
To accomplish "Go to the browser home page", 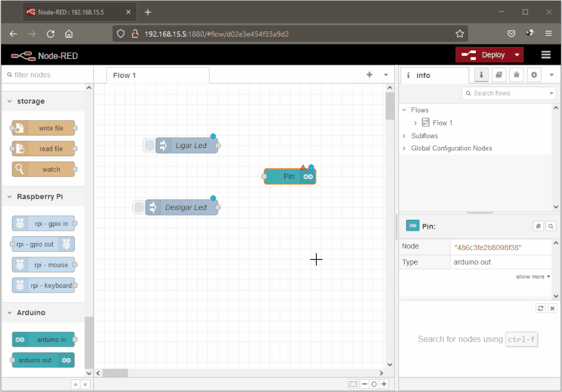I will click(69, 34).
